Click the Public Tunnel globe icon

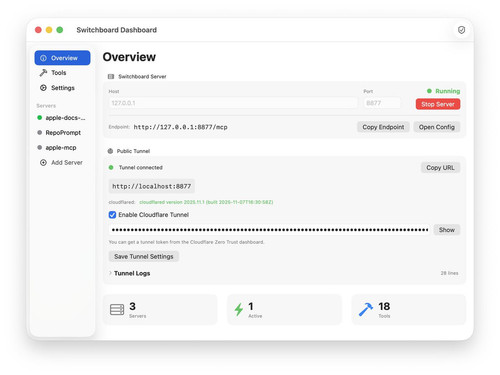click(x=110, y=151)
